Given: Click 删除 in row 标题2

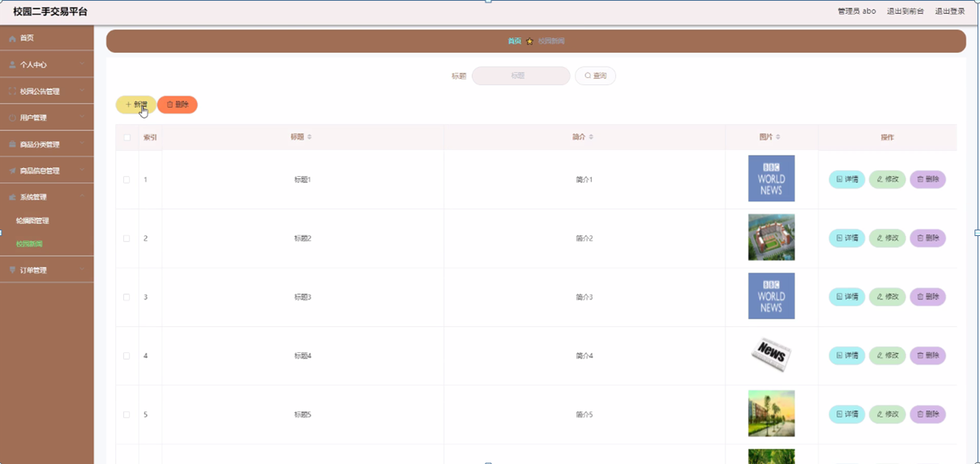Looking at the screenshot, I should (928, 238).
